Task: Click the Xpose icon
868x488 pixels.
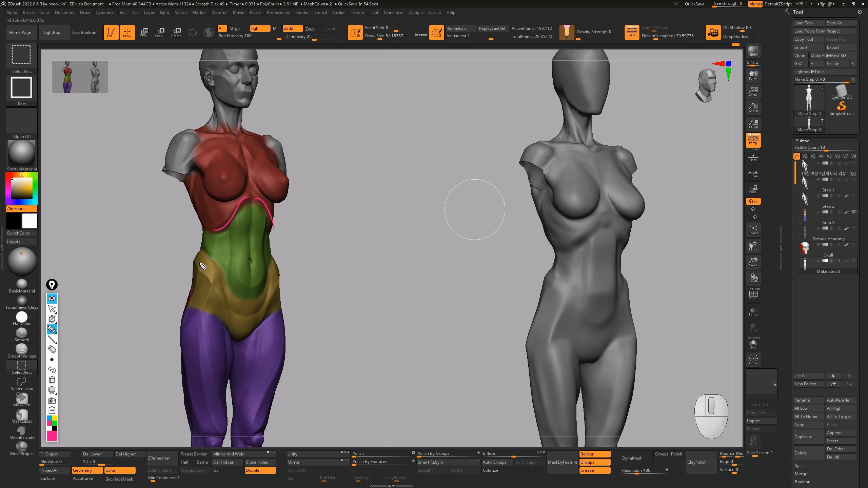Action: [x=753, y=360]
